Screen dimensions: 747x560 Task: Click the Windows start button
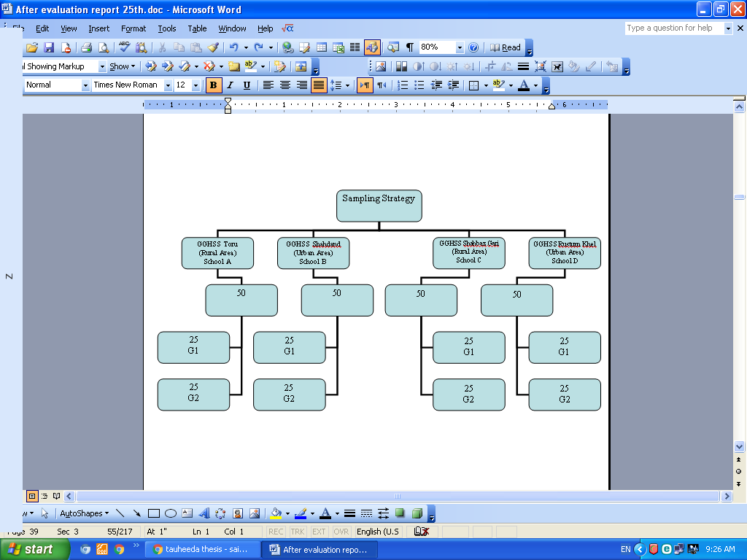tap(34, 549)
